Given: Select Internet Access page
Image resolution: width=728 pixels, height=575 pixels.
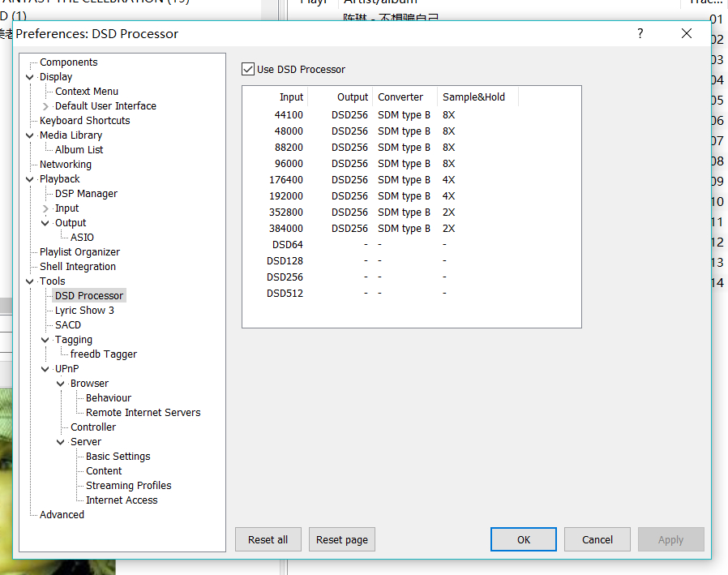Looking at the screenshot, I should point(121,500).
